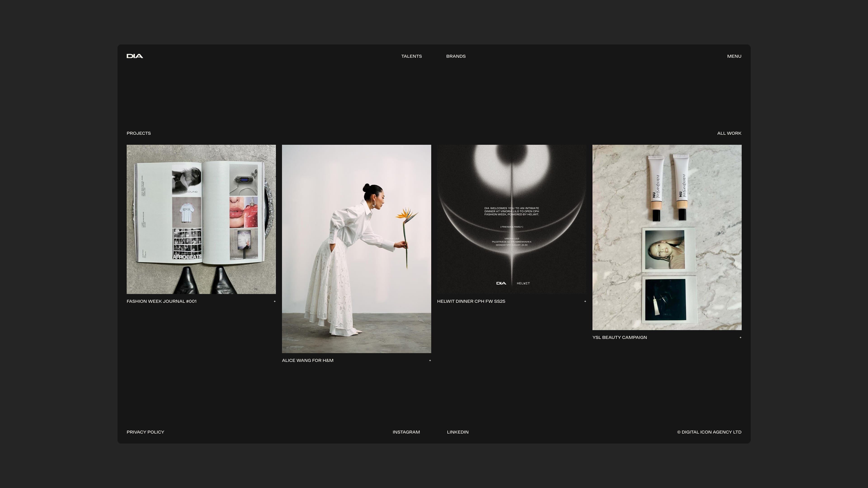Click the DIA logo in header
This screenshot has height=488, width=868.
pyautogui.click(x=135, y=56)
